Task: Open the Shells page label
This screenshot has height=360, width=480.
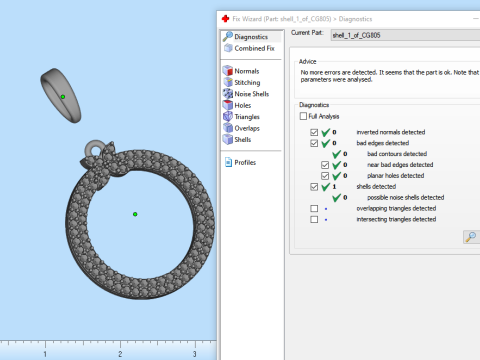Action: click(243, 140)
